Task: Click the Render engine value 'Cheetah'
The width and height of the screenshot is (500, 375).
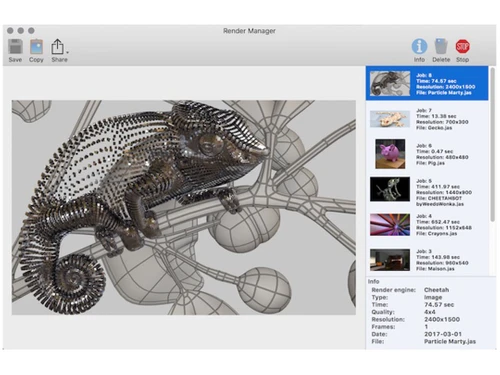Action: (x=436, y=290)
